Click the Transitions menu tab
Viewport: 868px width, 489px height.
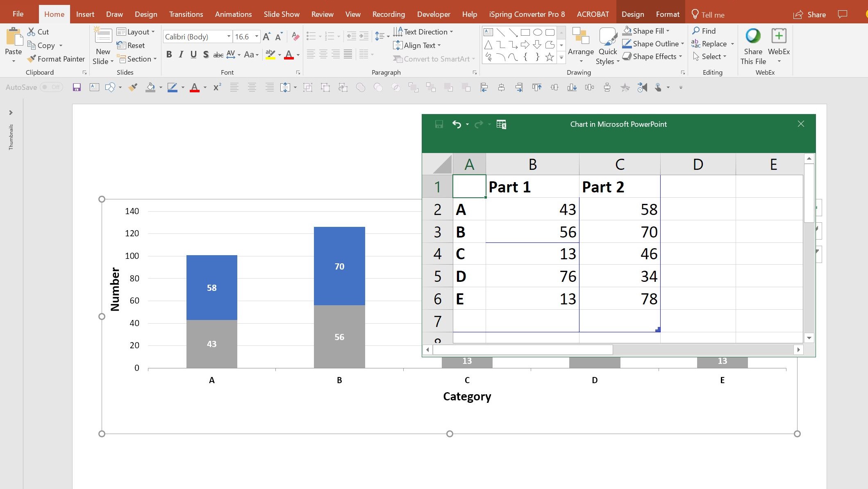click(x=185, y=14)
